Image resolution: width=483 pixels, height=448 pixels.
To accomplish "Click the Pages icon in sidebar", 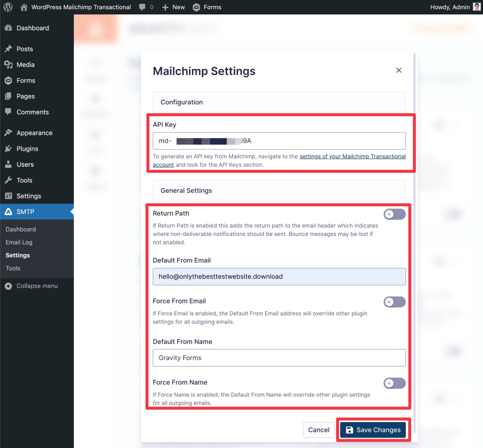I will (x=8, y=96).
